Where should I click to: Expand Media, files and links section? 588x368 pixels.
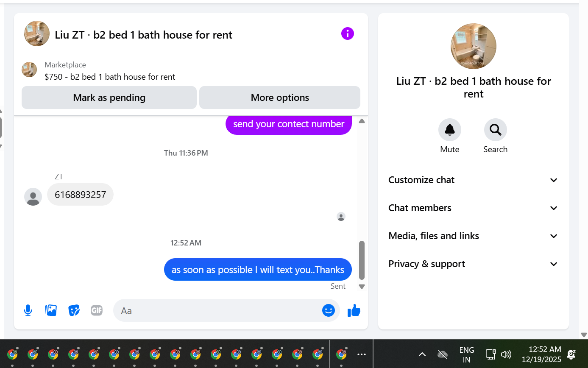click(x=473, y=236)
